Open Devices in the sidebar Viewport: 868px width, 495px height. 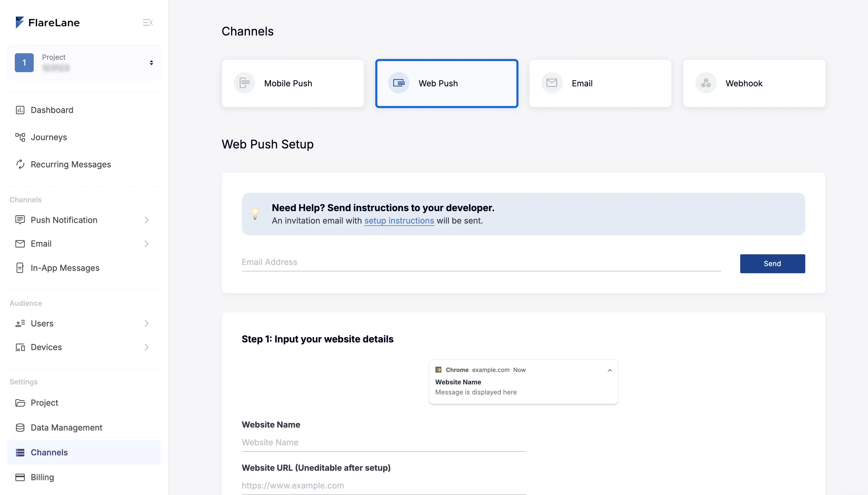tap(84, 347)
